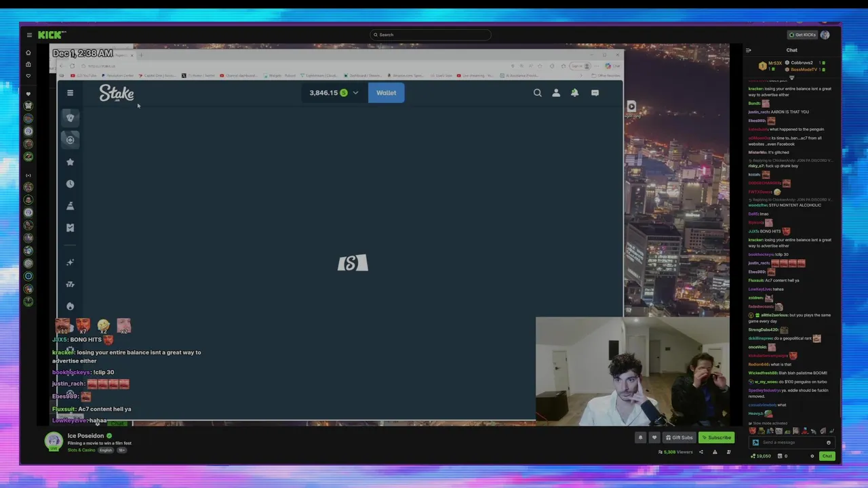
Task: Go to the Kick logo home
Action: click(52, 35)
